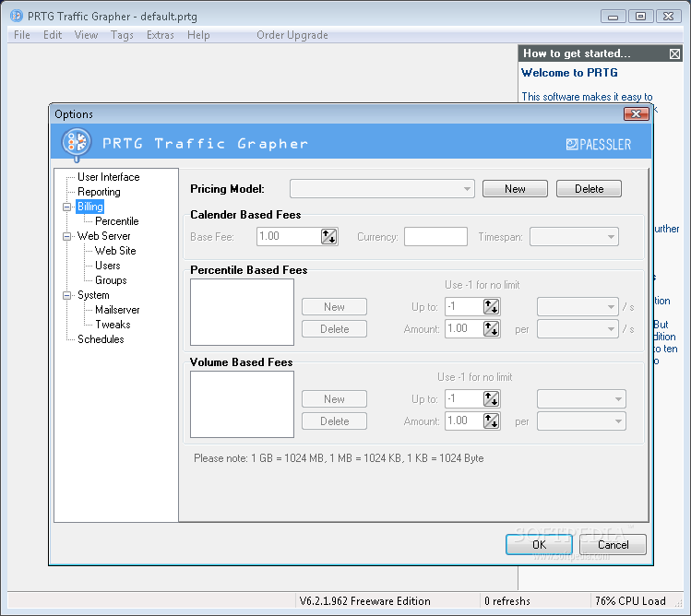Open the Edit menu

click(53, 35)
